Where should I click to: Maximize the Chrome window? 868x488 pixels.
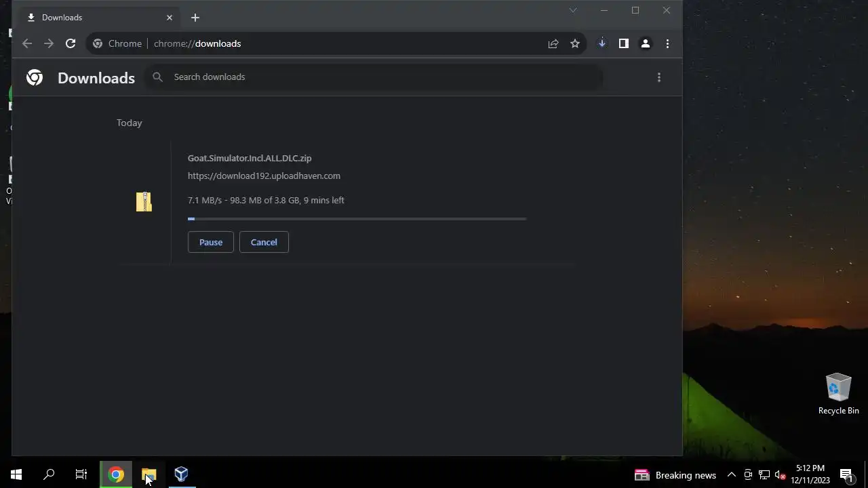[635, 10]
